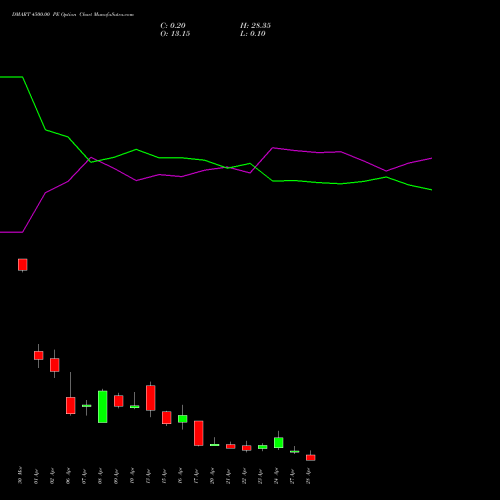The image size is (500, 500).
Task: Click the red candlestick for 30 Mar
Action: pyautogui.click(x=23, y=265)
